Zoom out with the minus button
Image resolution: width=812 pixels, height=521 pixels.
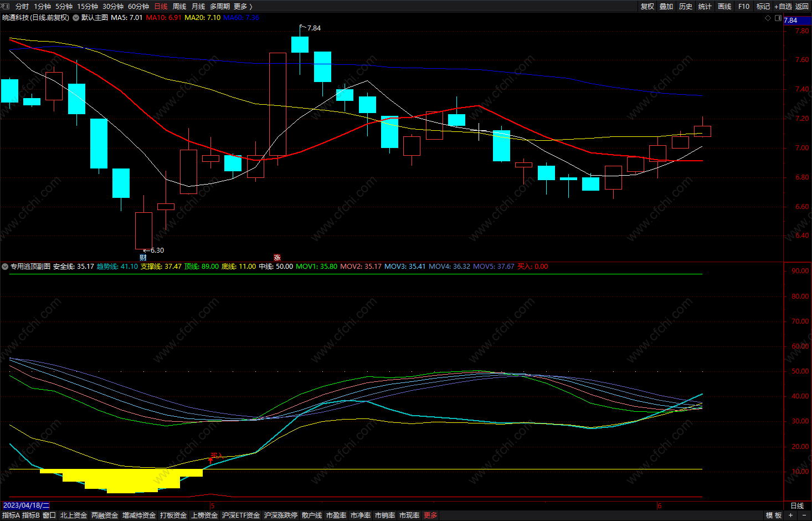tap(804, 515)
